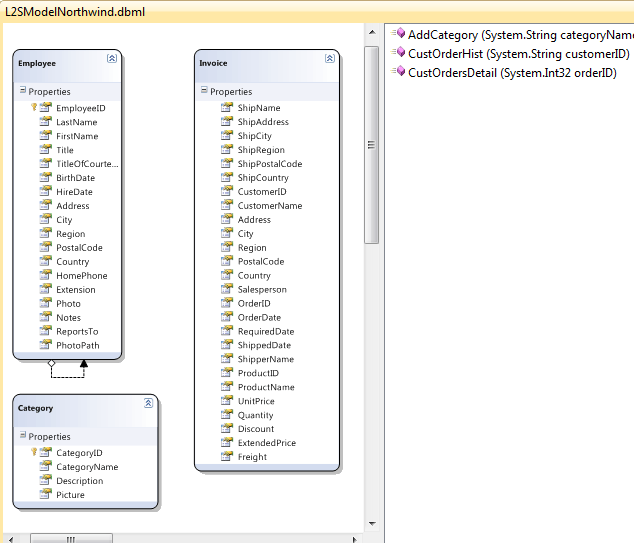
Task: Click the property icon beside ReportsTo
Action: [46, 331]
